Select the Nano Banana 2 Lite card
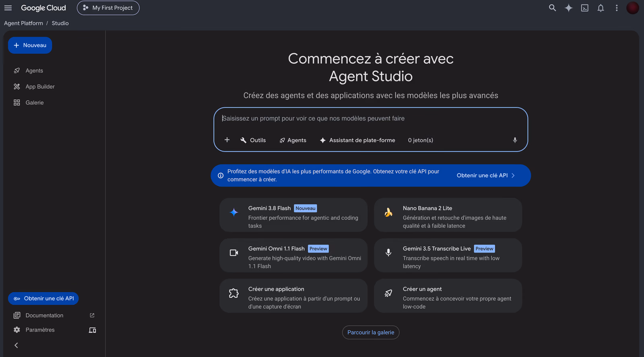Viewport: 644px width, 357px height. pos(448,215)
